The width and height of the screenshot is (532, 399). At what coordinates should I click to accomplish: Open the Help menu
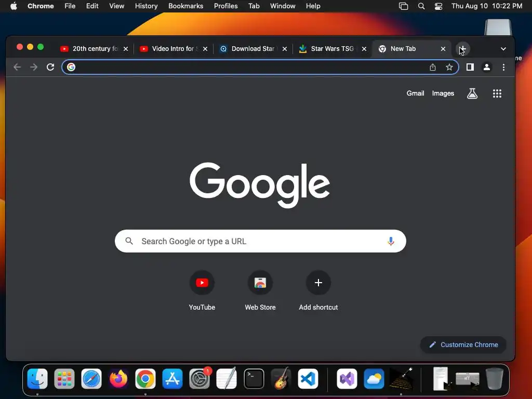click(313, 6)
